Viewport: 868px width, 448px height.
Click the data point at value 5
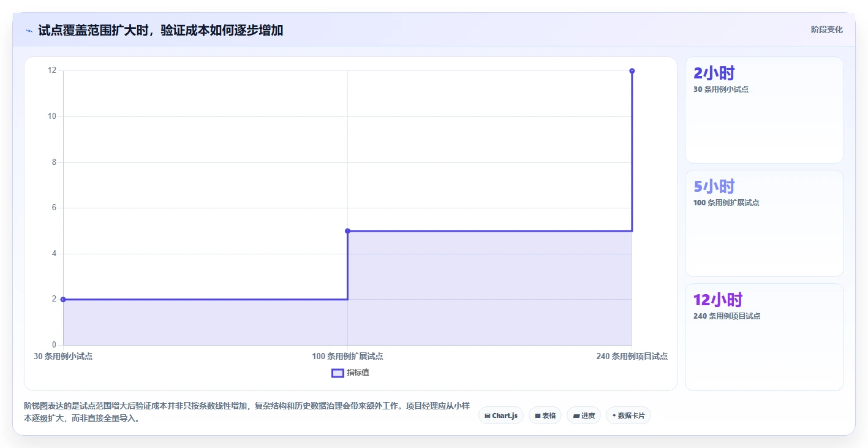coord(347,231)
